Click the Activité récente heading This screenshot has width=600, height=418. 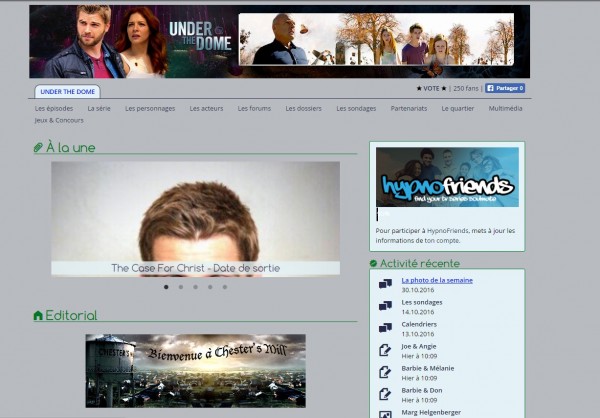click(420, 263)
